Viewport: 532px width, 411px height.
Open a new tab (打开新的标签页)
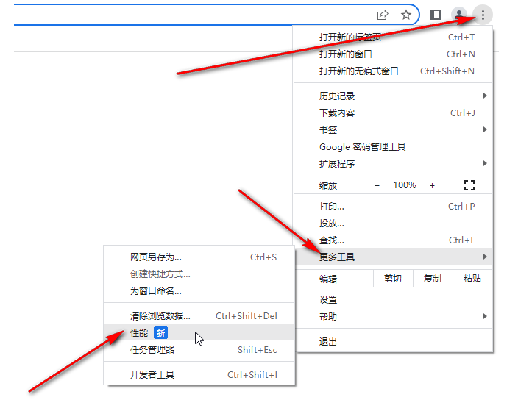pyautogui.click(x=393, y=37)
